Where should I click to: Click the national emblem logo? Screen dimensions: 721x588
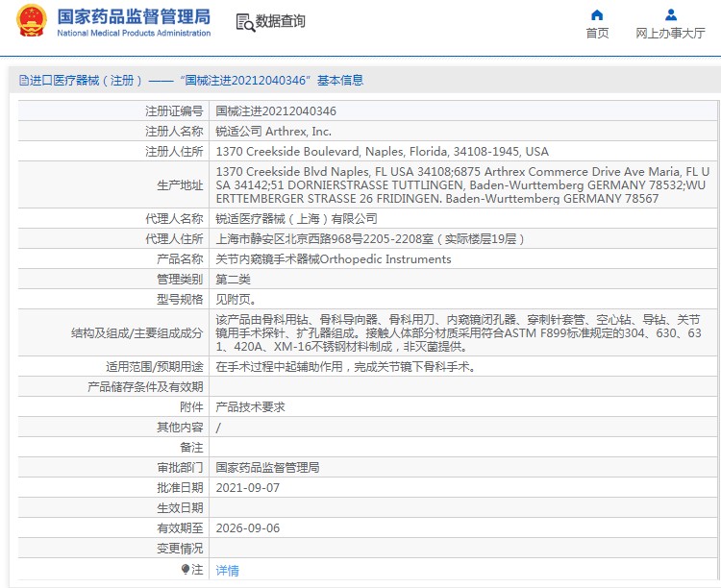[32, 21]
